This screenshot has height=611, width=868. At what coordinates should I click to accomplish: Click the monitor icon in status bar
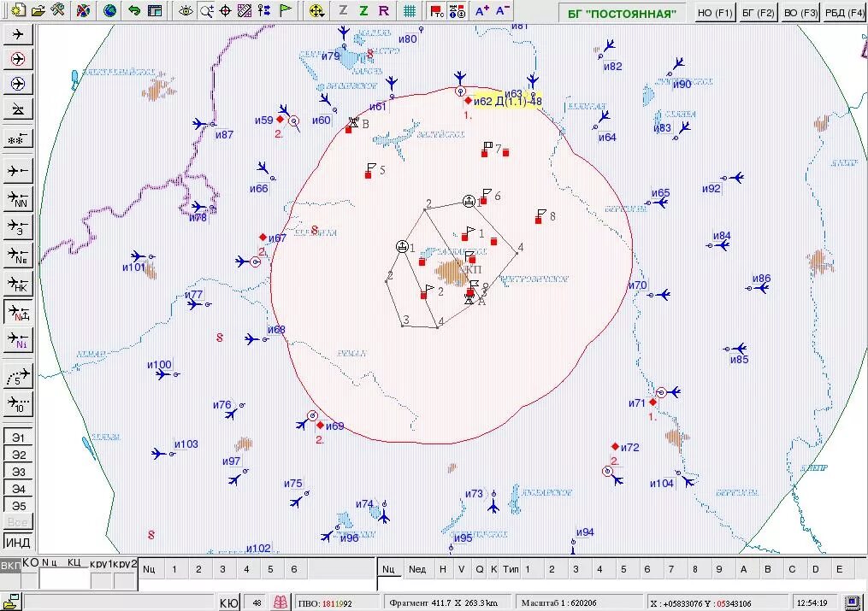coord(854,602)
